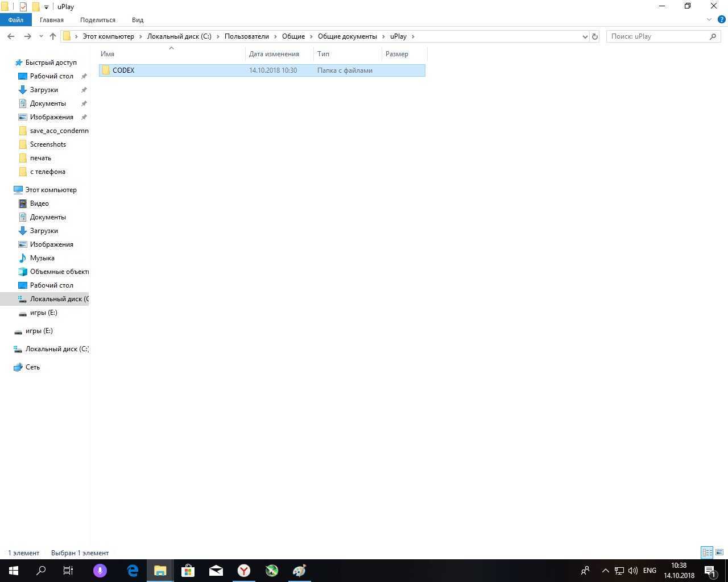Image resolution: width=728 pixels, height=582 pixels.
Task: Click Пользователи in the address path
Action: click(246, 36)
